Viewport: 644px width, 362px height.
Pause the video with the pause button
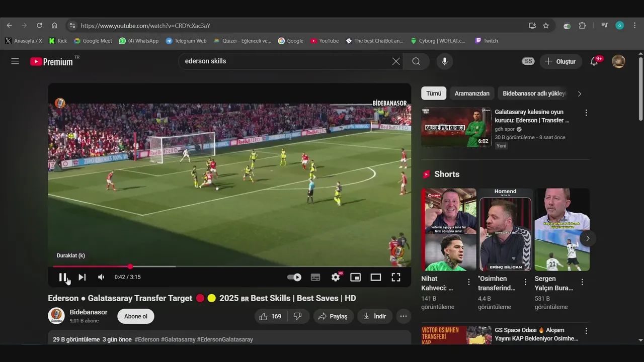point(62,277)
